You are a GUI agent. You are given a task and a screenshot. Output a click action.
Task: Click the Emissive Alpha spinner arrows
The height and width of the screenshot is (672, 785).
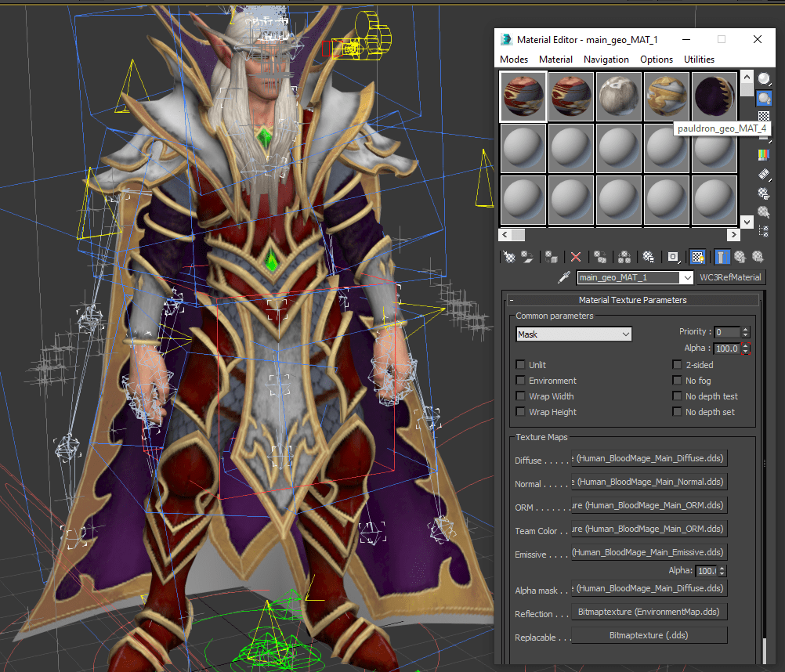[722, 570]
